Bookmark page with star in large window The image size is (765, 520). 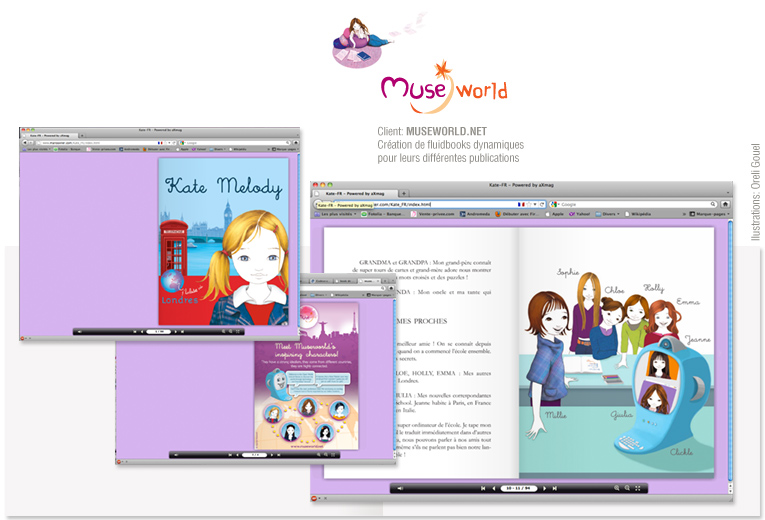click(529, 204)
